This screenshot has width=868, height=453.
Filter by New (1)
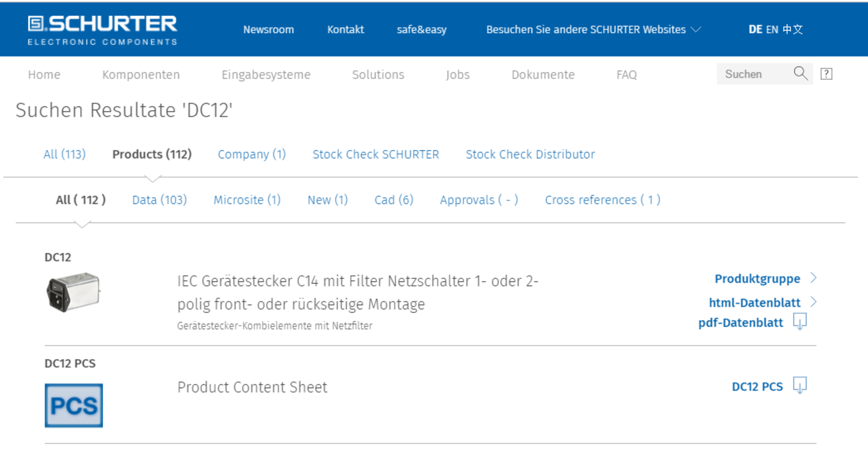328,200
